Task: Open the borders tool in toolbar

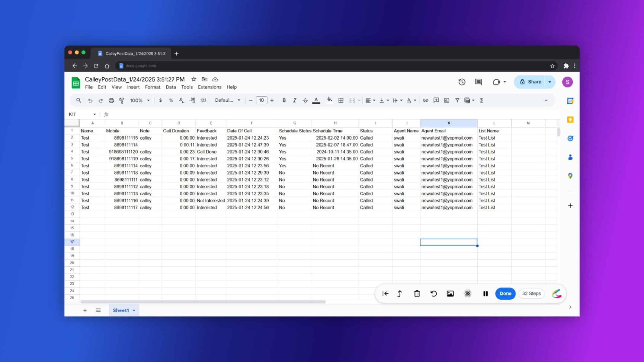Action: pos(341,100)
